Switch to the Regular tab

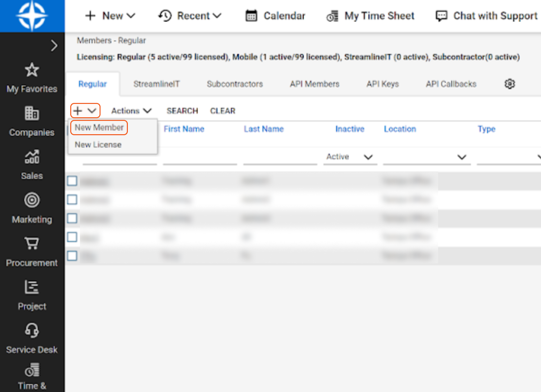point(93,84)
